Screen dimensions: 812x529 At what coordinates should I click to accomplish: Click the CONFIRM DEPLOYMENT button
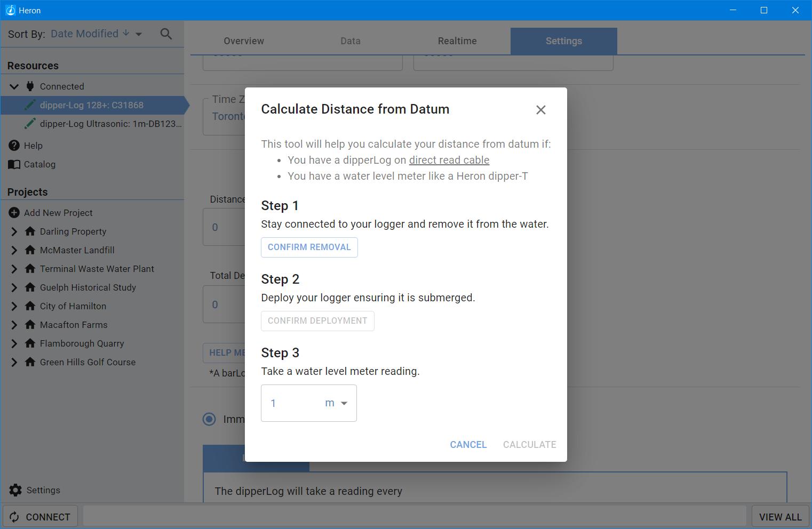click(317, 321)
